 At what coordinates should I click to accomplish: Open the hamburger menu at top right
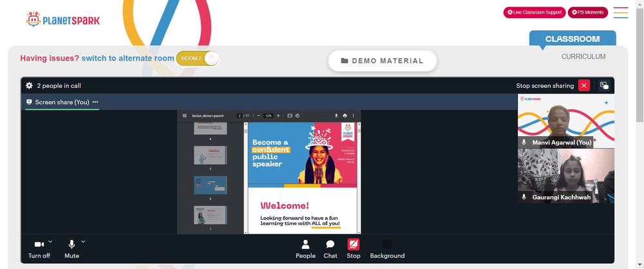point(621,12)
